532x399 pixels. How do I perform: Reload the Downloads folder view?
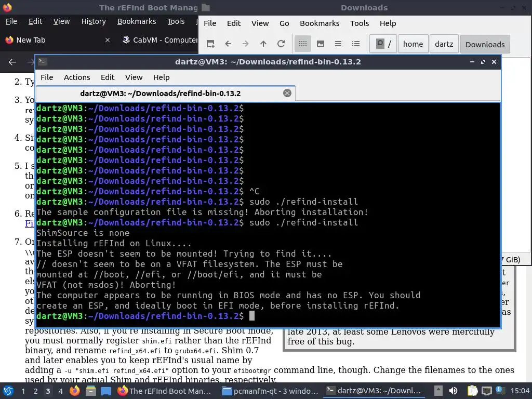point(281,44)
